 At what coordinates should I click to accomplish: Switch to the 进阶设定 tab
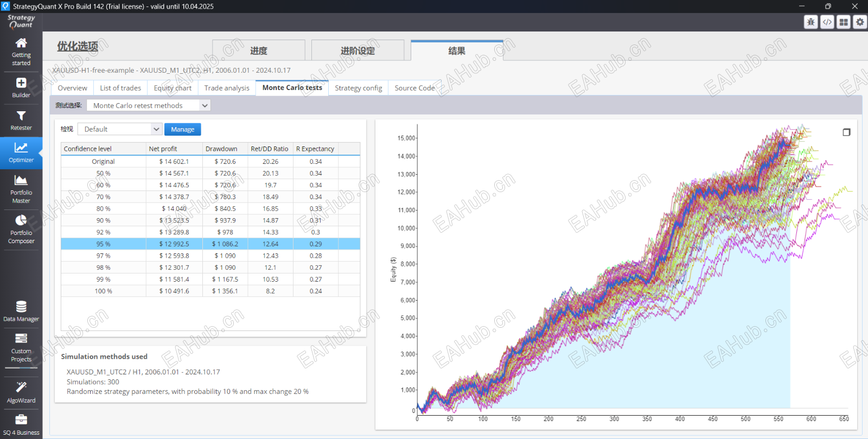tap(358, 50)
